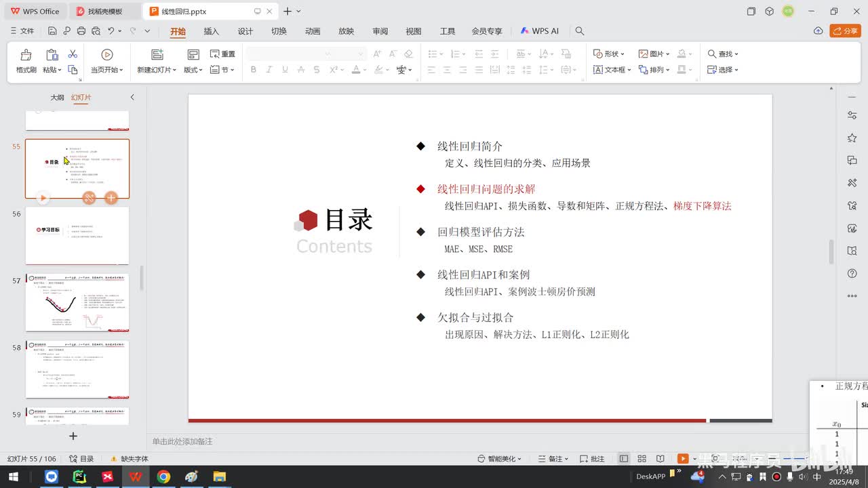Click the star icon in right sidebar
This screenshot has height=488, width=868.
coord(852,138)
